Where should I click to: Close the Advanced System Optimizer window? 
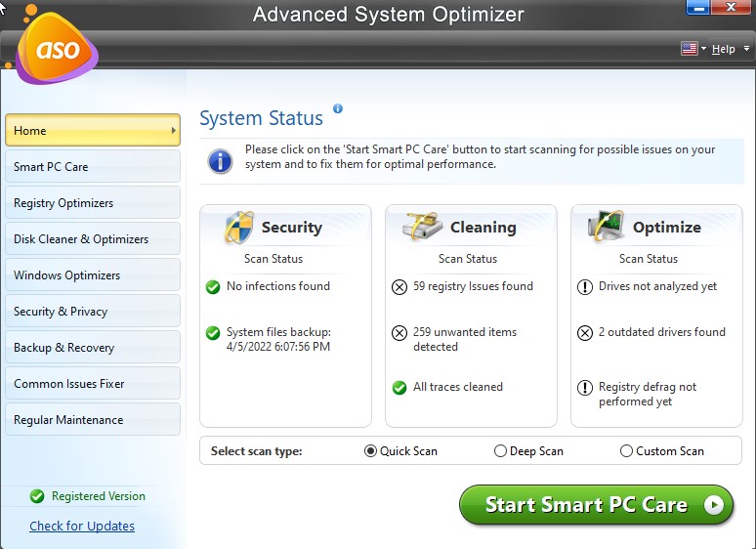pyautogui.click(x=731, y=7)
